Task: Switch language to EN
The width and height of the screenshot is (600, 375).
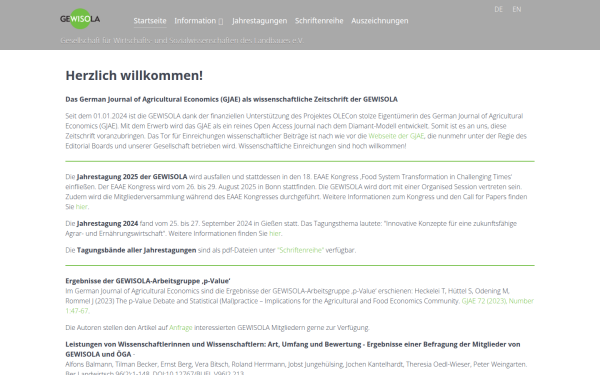Action: [x=517, y=9]
